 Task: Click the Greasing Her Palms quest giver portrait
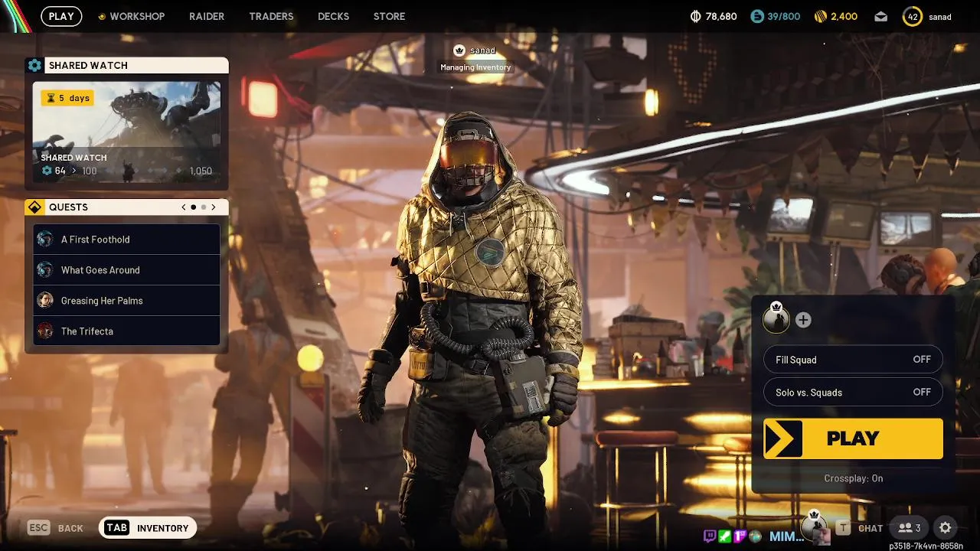pos(45,301)
